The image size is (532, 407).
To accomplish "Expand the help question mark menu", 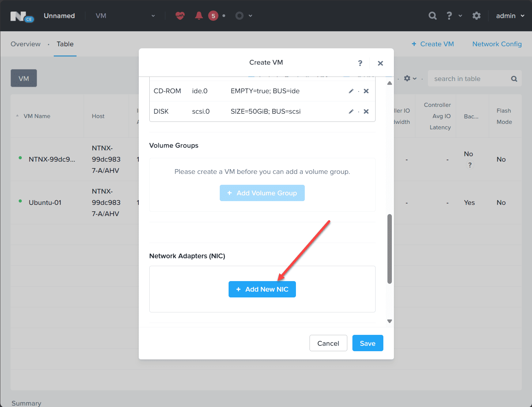I will (x=454, y=16).
